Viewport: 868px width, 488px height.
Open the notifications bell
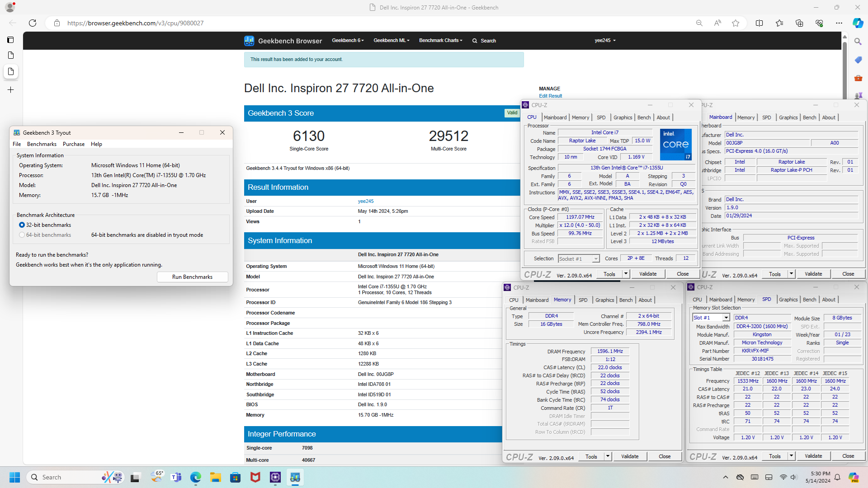[837, 477]
